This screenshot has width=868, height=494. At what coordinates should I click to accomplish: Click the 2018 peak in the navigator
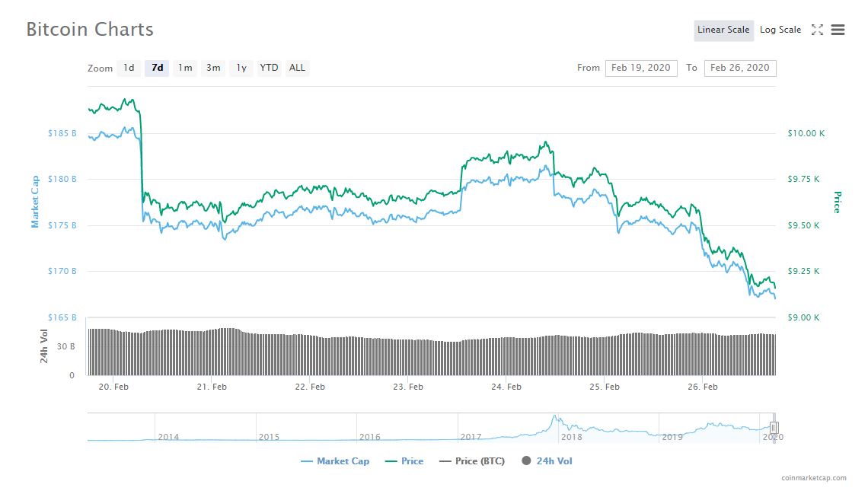point(554,417)
